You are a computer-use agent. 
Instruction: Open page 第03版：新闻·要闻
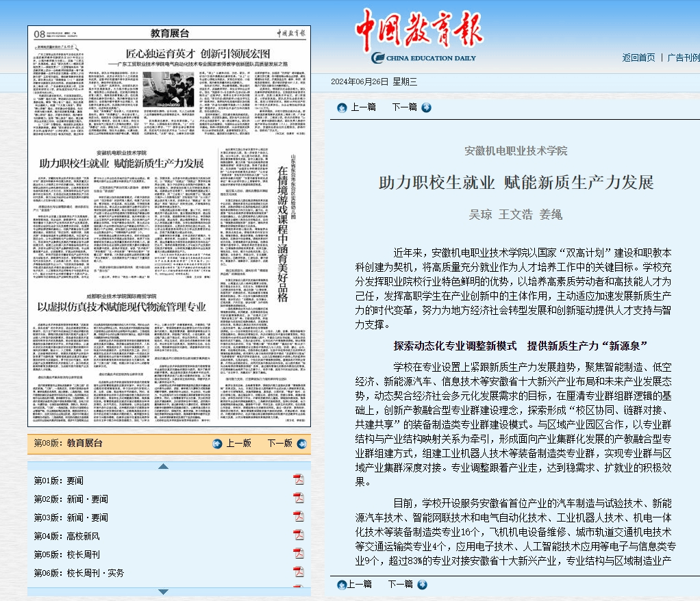(x=71, y=517)
